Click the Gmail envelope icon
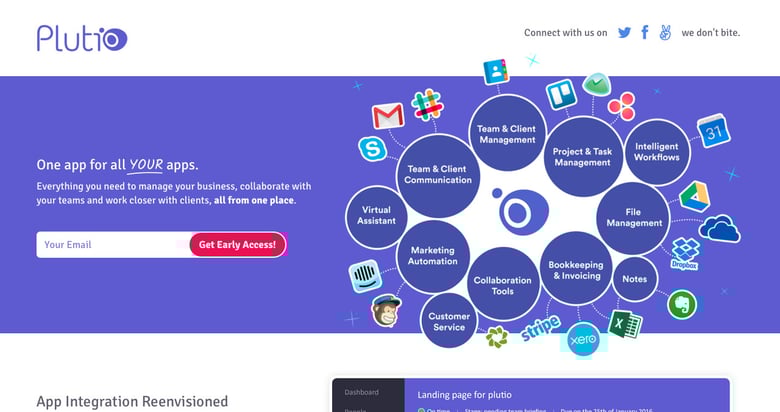Viewport: 780px width, 412px height. [x=387, y=117]
